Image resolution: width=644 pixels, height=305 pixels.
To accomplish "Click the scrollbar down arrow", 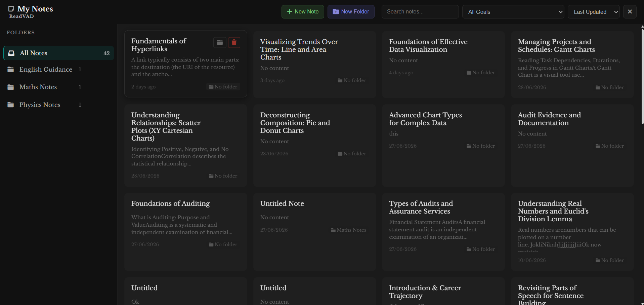I will pos(642,303).
